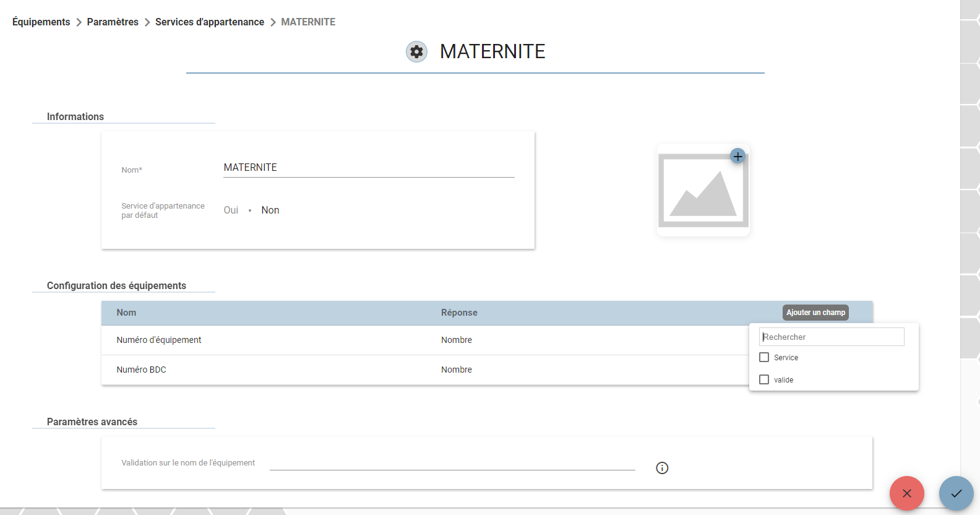This screenshot has width=980, height=515.
Task: Cancel changes with the red X button
Action: tap(906, 493)
